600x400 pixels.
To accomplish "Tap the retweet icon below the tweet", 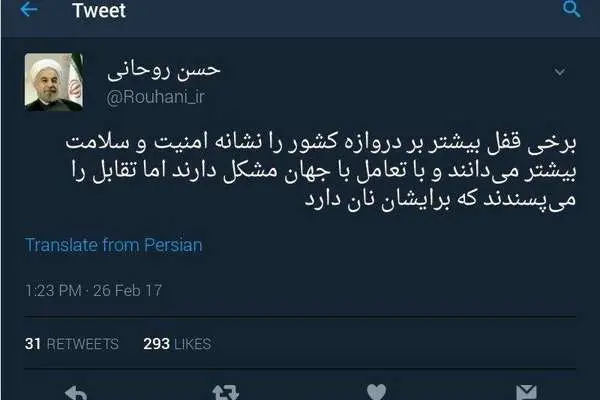I will tap(226, 393).
